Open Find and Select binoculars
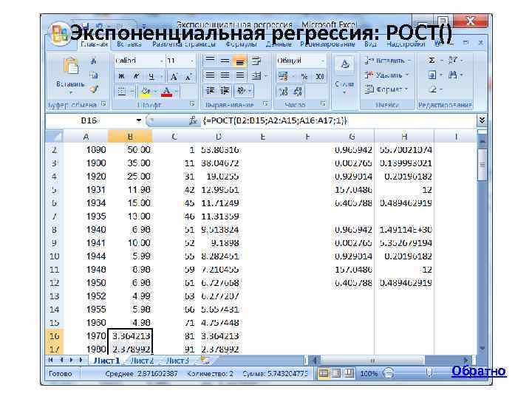This screenshot has width=532, height=399. point(453,75)
